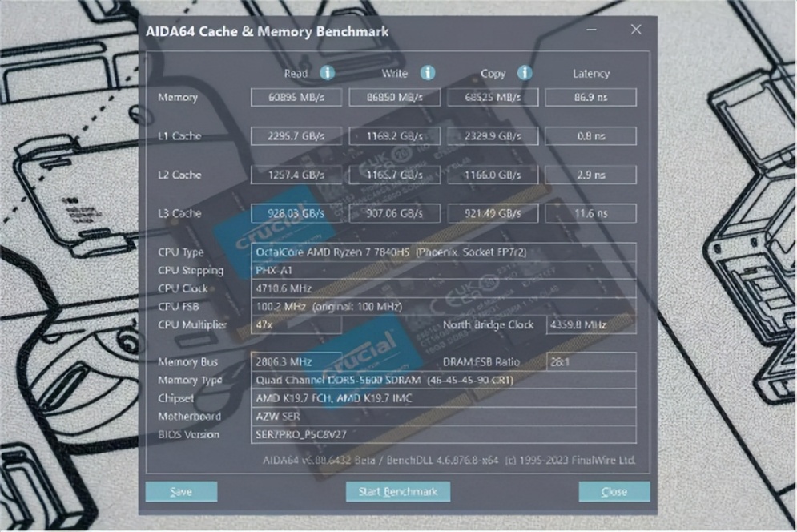Click the DRAM:FSB Ratio label
Screen dimensions: 797x532
[x=481, y=361]
